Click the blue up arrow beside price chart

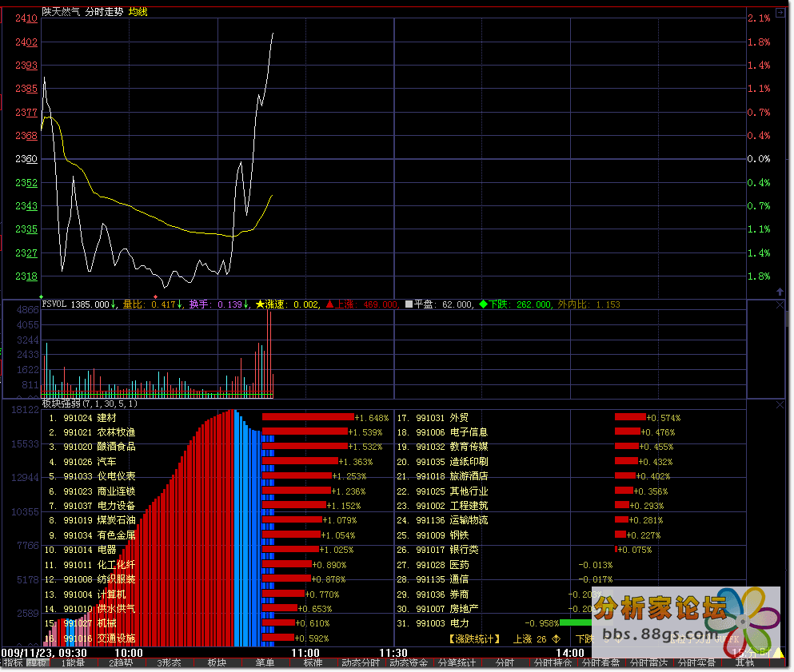click(780, 292)
